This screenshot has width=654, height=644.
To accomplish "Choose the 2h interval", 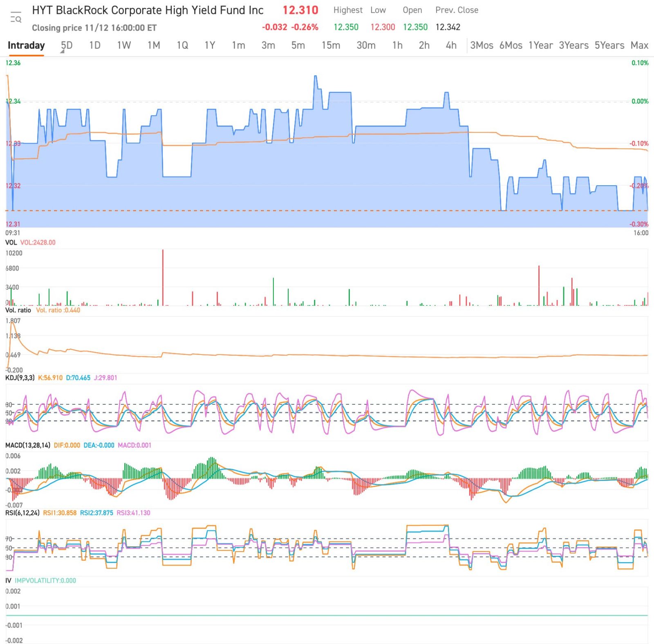I will [x=424, y=45].
